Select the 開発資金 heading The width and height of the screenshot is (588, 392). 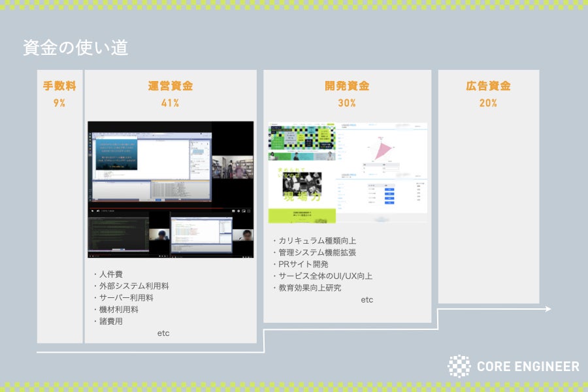pyautogui.click(x=347, y=86)
